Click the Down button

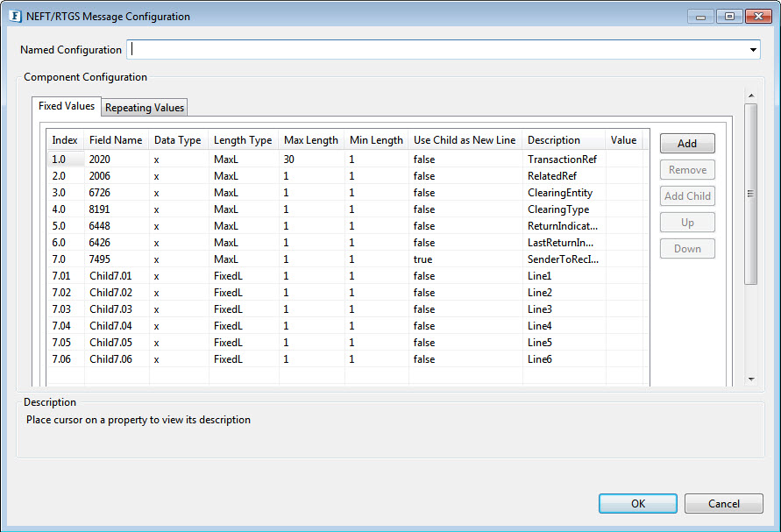click(687, 249)
